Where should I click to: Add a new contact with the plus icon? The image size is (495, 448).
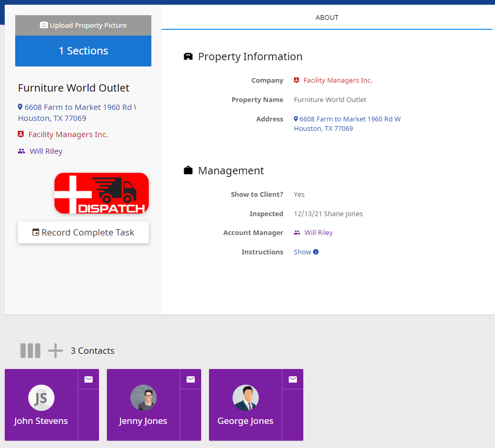[x=55, y=351]
